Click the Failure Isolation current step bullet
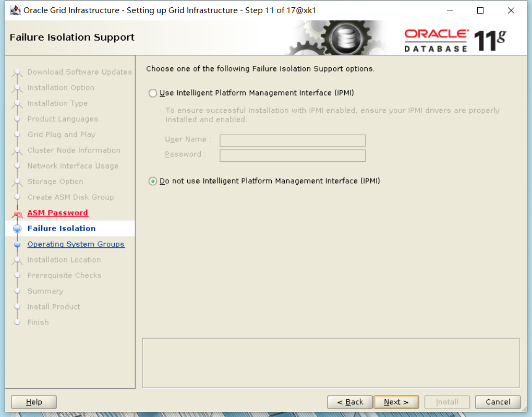 17,229
